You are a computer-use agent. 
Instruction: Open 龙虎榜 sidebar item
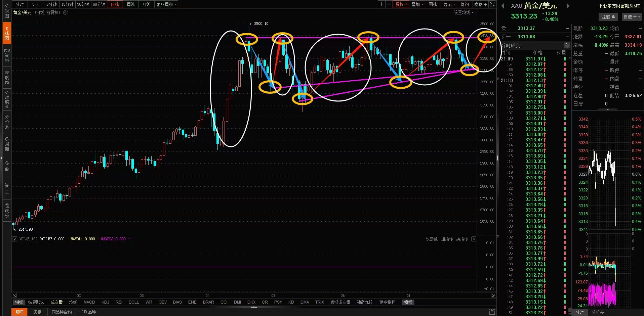click(7, 210)
